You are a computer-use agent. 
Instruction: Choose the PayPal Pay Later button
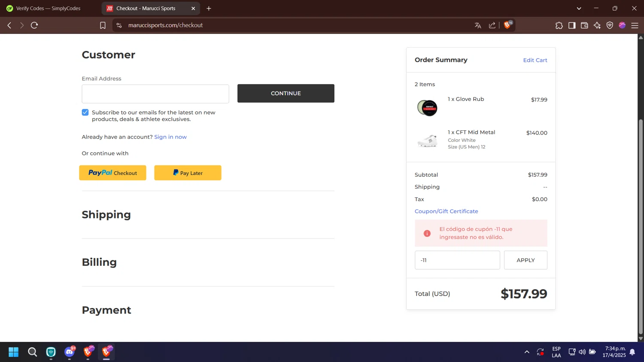[188, 173]
